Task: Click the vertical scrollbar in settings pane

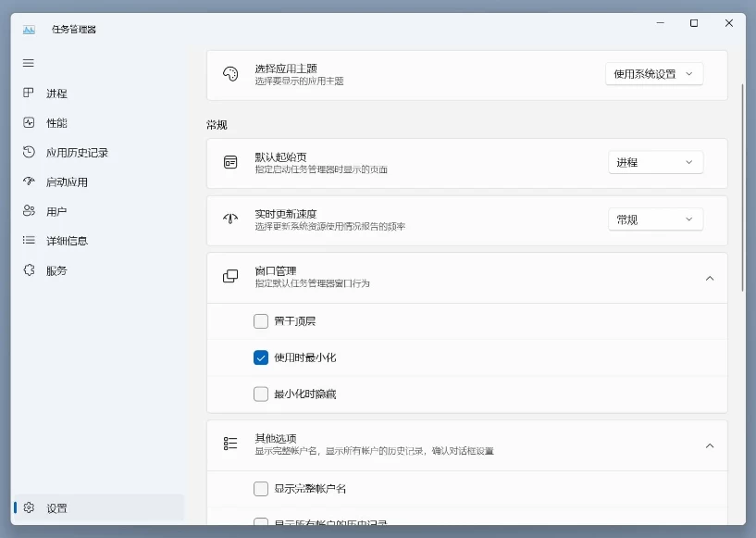Action: (x=742, y=185)
